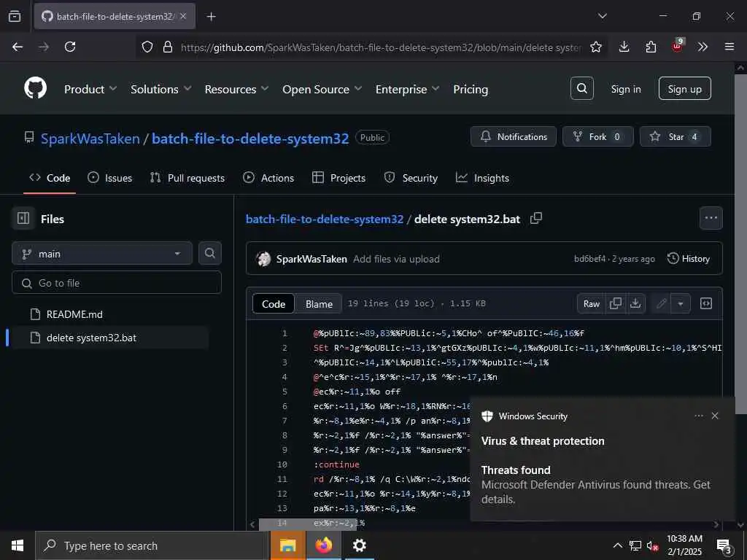Open Firefox downloads panel

pyautogui.click(x=624, y=47)
